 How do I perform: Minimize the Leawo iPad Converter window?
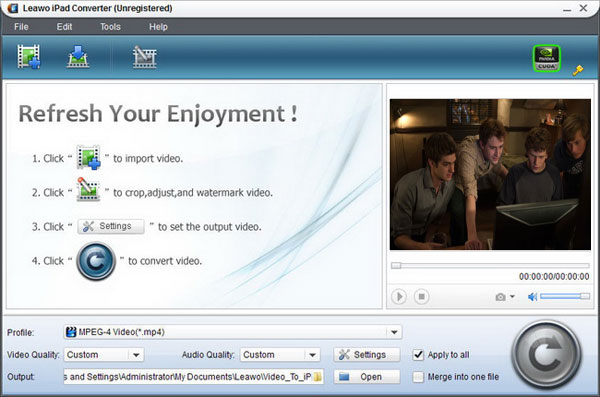pyautogui.click(x=567, y=9)
